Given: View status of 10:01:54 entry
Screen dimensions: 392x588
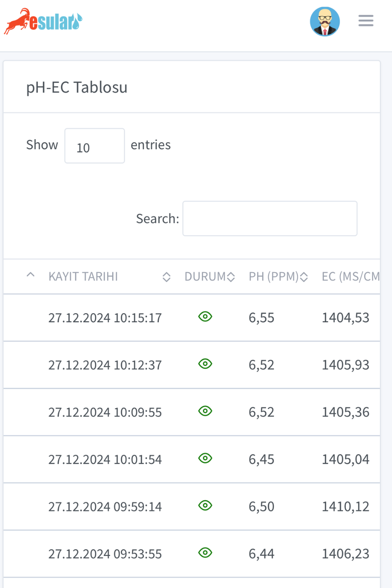Looking at the screenshot, I should pyautogui.click(x=205, y=458).
